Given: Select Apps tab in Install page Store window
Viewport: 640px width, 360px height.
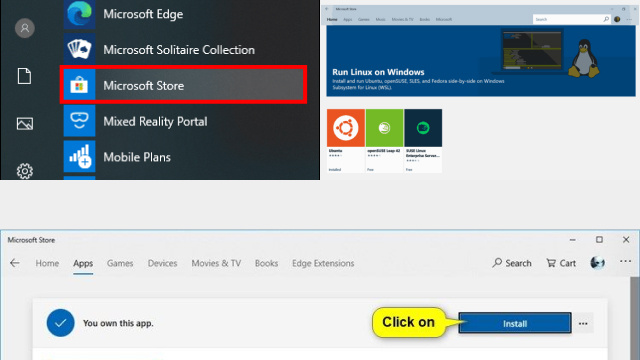Looking at the screenshot, I should pyautogui.click(x=83, y=263).
